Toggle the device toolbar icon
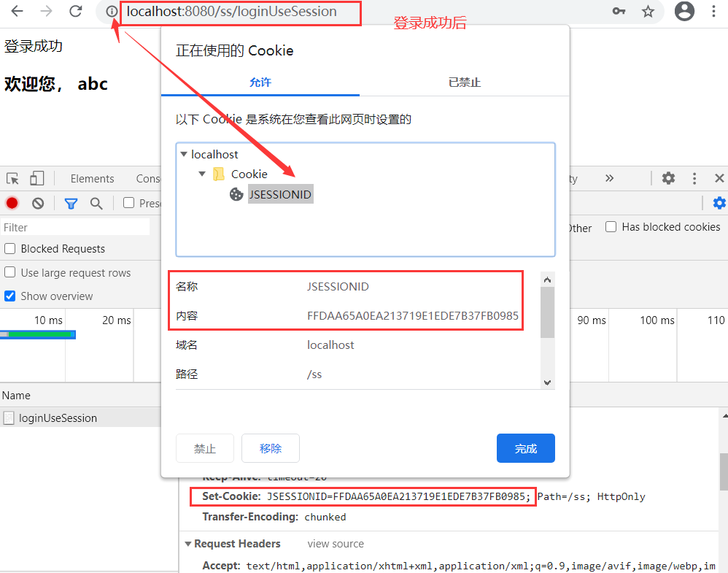This screenshot has width=728, height=573. pyautogui.click(x=37, y=178)
